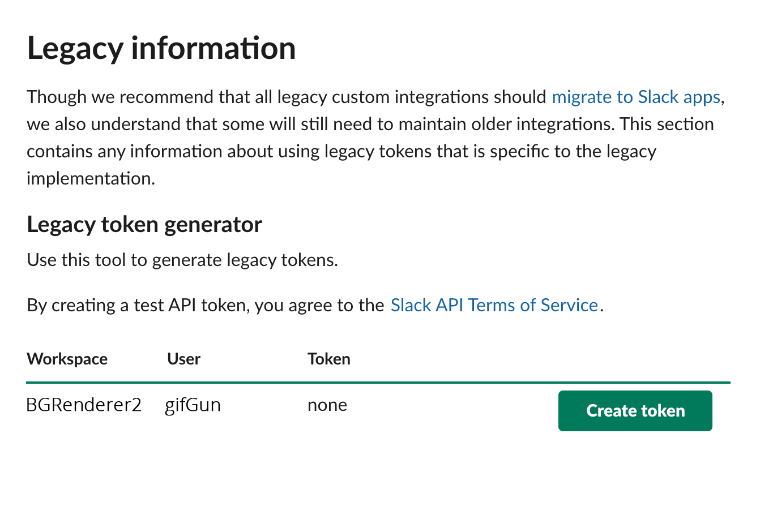This screenshot has height=532, width=760.
Task: Click the token value 'none'
Action: (327, 405)
